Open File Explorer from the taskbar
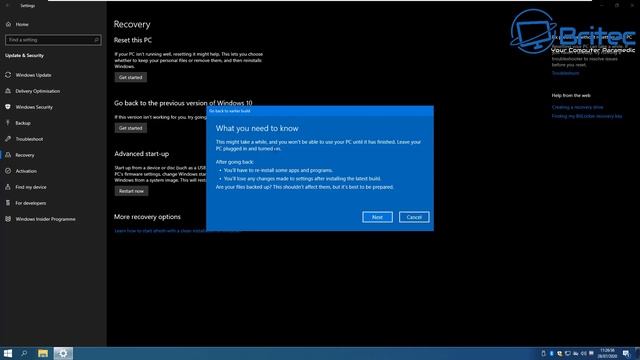The width and height of the screenshot is (640, 360). [43, 353]
